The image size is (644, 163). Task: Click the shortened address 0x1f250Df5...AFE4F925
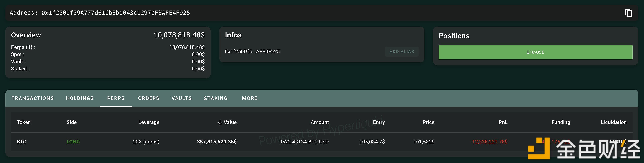[252, 52]
